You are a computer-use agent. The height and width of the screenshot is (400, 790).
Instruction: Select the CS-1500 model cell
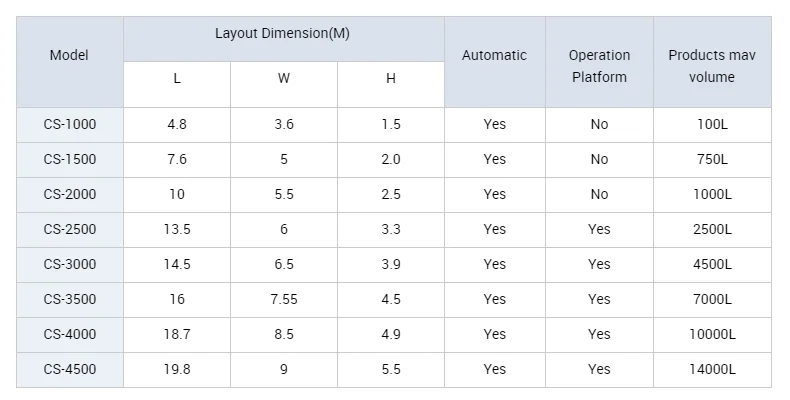tap(70, 159)
